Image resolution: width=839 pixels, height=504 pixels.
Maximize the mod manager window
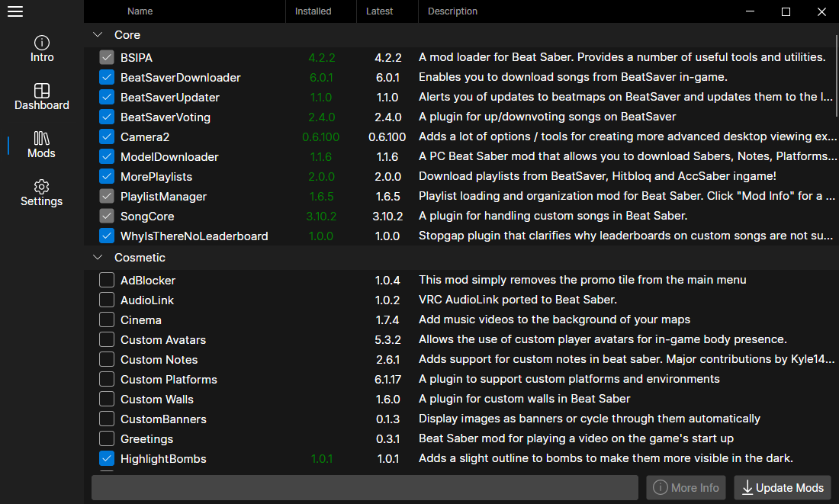click(x=786, y=11)
